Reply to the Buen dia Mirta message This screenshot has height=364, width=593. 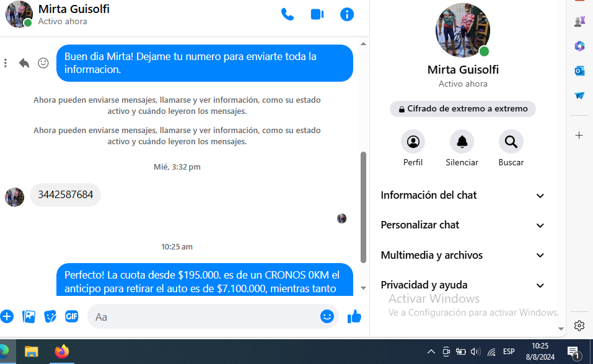(x=24, y=63)
